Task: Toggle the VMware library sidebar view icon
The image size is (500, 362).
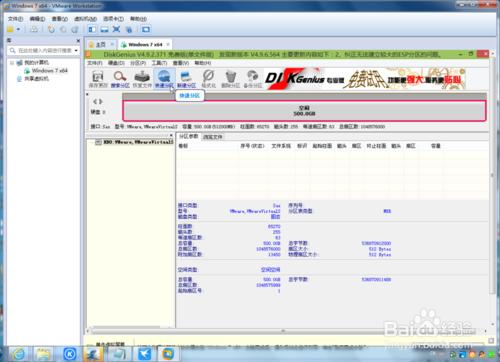Action: point(92,29)
